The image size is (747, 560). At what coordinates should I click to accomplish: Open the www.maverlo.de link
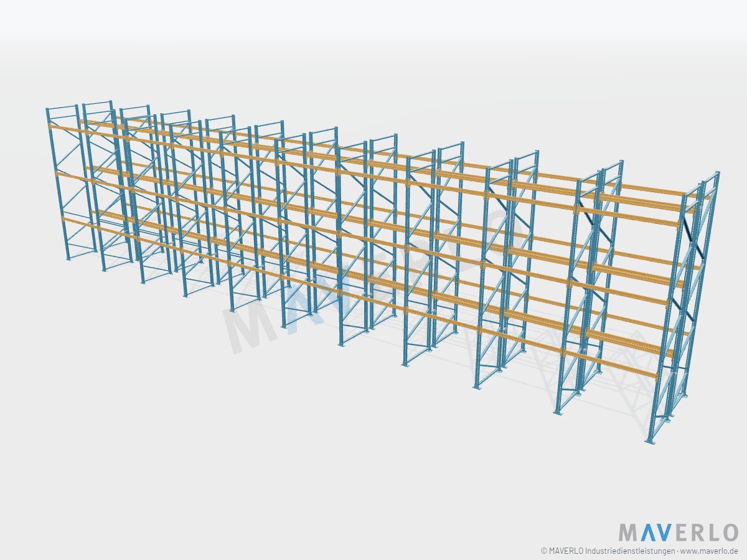pyautogui.click(x=709, y=551)
